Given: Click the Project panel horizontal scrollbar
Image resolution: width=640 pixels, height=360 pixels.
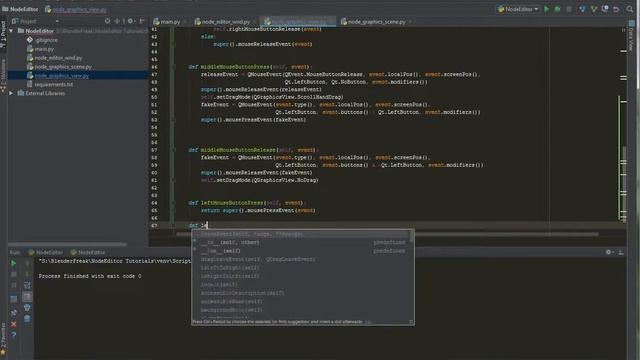Looking at the screenshot, I should point(68,244).
